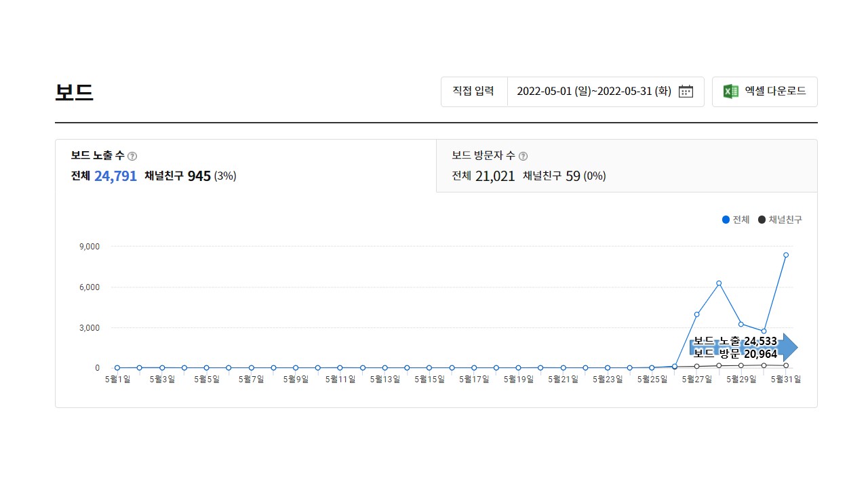Viewport: 868px width, 488px height.
Task: Open the 직접 입력 period dropdown
Action: [x=473, y=91]
